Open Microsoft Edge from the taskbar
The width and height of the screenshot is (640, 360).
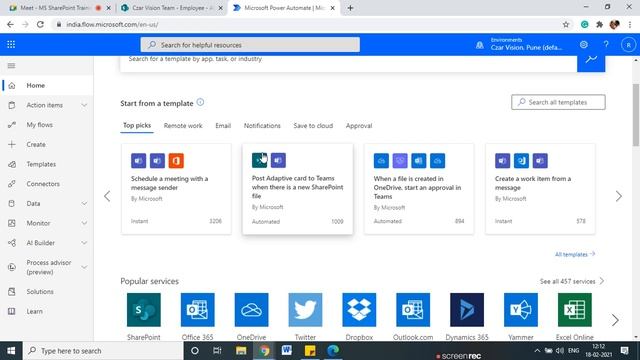[x=333, y=351]
